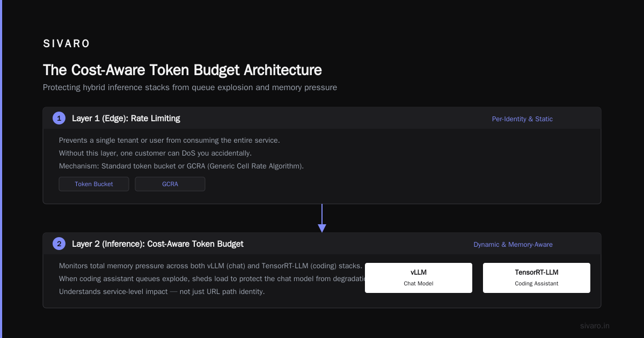Open the vLLM Chat Model card
644x338 pixels.
click(x=419, y=278)
